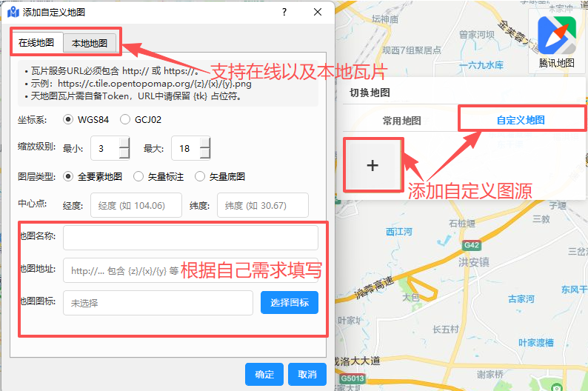Click the 地图图标 path field
The image size is (588, 391).
[x=158, y=303]
